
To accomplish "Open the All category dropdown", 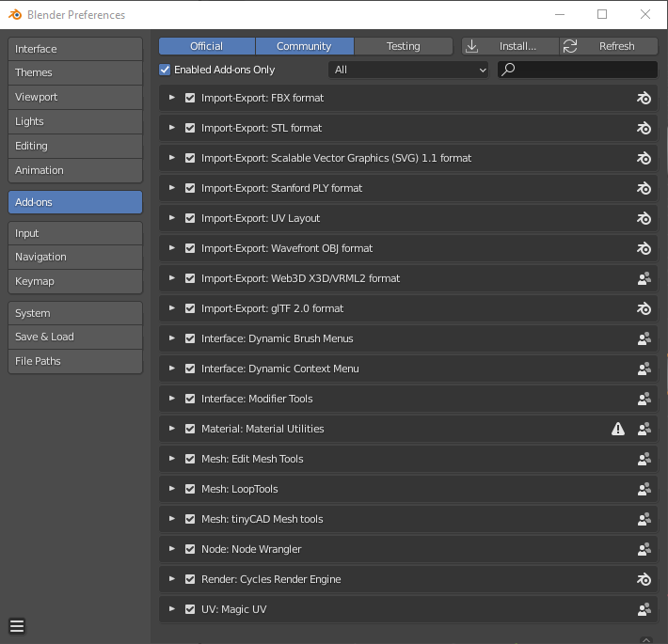I will pyautogui.click(x=408, y=70).
